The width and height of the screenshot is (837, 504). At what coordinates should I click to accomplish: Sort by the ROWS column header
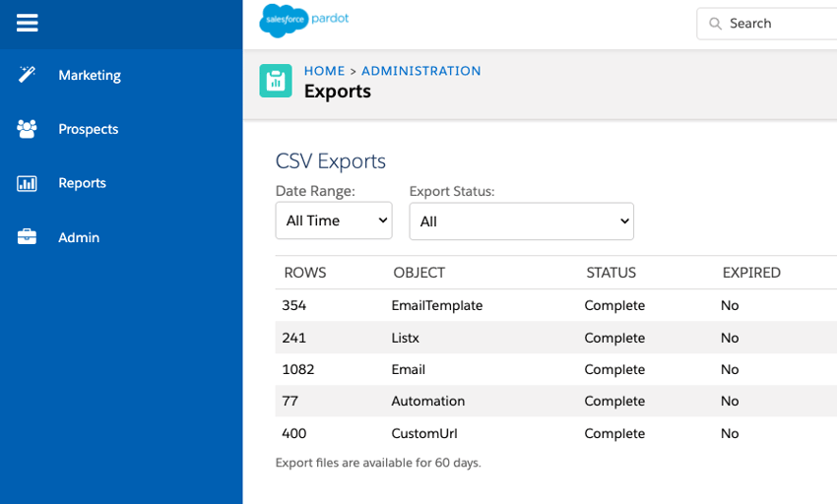305,273
